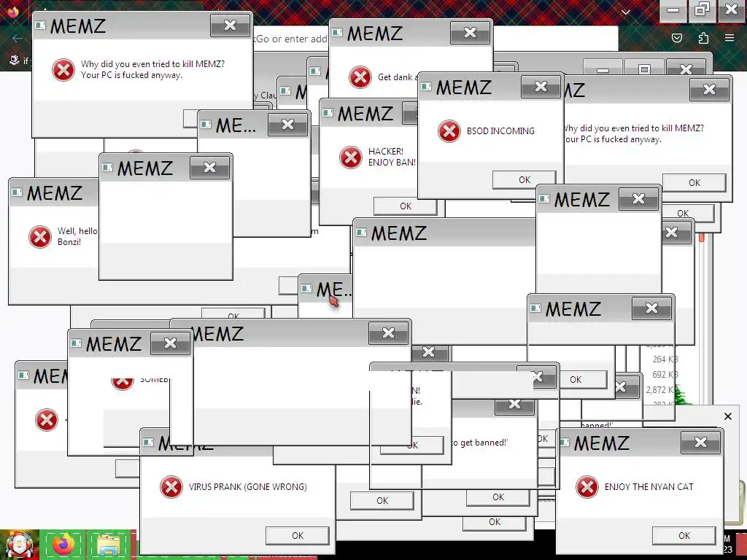Screen dimensions: 747x560
Task: Click the error icon next to 'VIRUS PRANK (GONE WRONG)'
Action: [171, 486]
